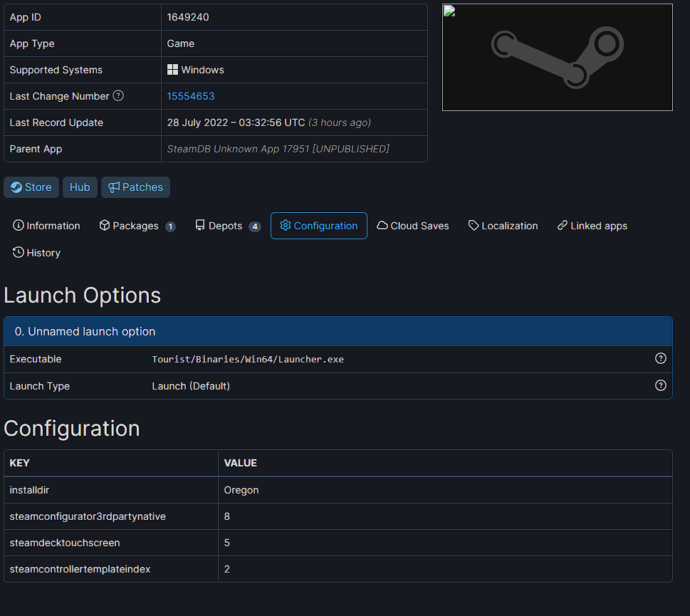Image resolution: width=690 pixels, height=616 pixels.
Task: Click the info icon on Information tab
Action: 18,225
